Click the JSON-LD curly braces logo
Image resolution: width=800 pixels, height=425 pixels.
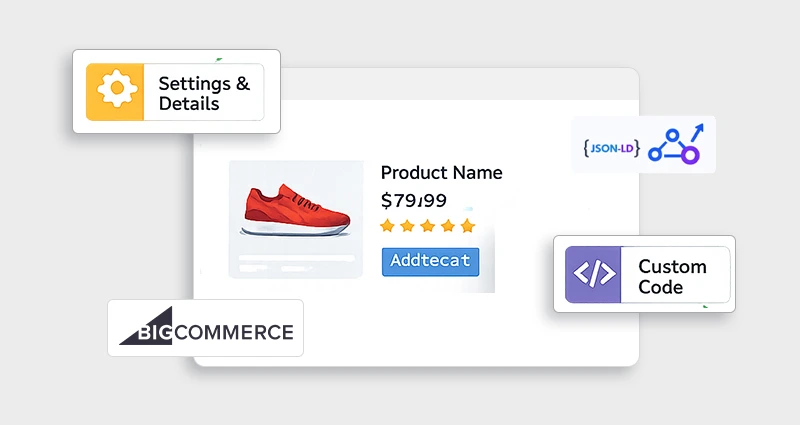(609, 148)
